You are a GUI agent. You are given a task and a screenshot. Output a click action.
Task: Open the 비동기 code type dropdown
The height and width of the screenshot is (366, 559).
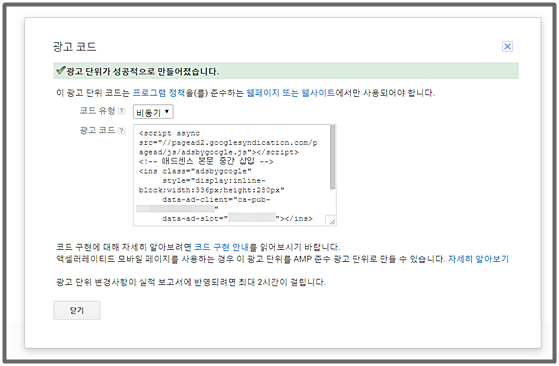pos(153,112)
